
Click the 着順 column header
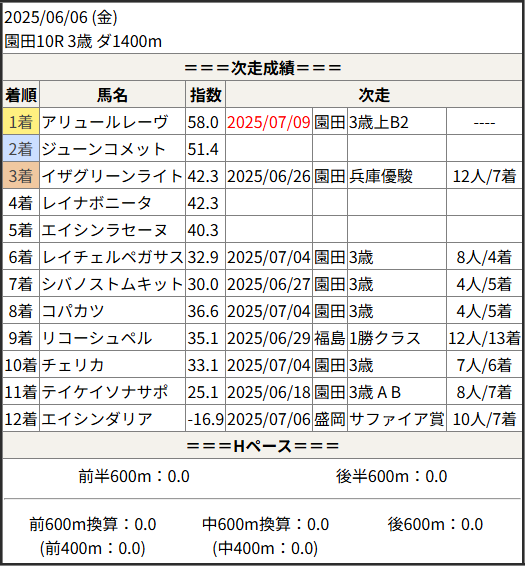(x=21, y=95)
